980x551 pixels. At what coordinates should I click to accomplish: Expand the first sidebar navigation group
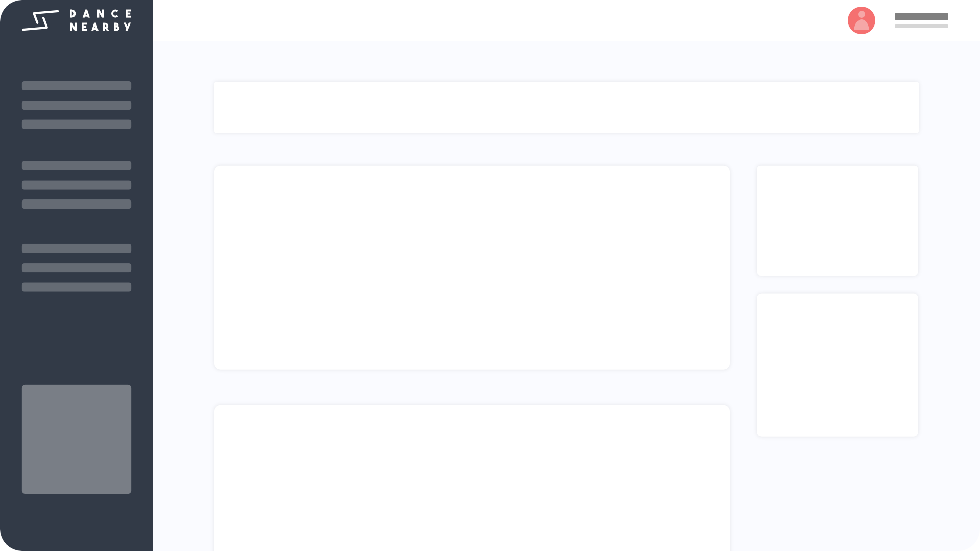pyautogui.click(x=76, y=85)
